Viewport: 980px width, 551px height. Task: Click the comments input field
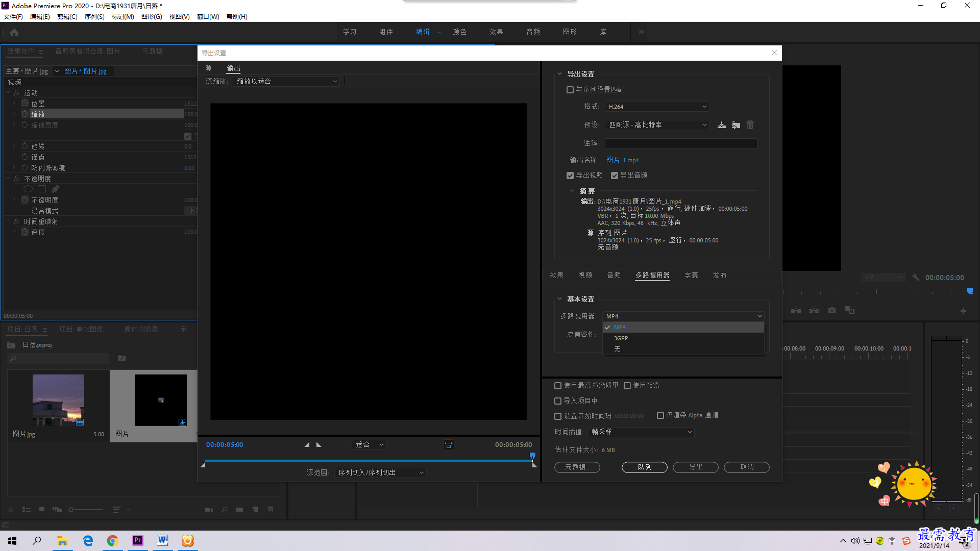(x=681, y=143)
